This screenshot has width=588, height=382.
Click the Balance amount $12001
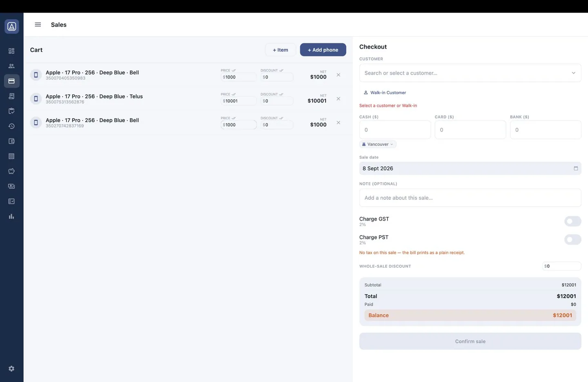point(562,315)
